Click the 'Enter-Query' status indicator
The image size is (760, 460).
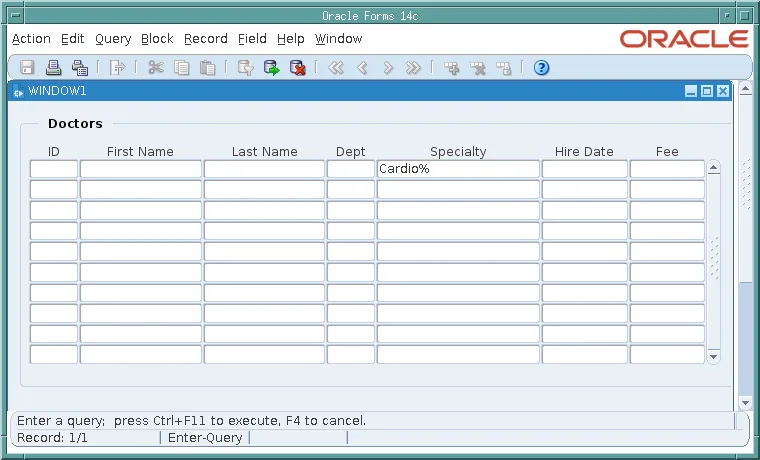[x=205, y=438]
